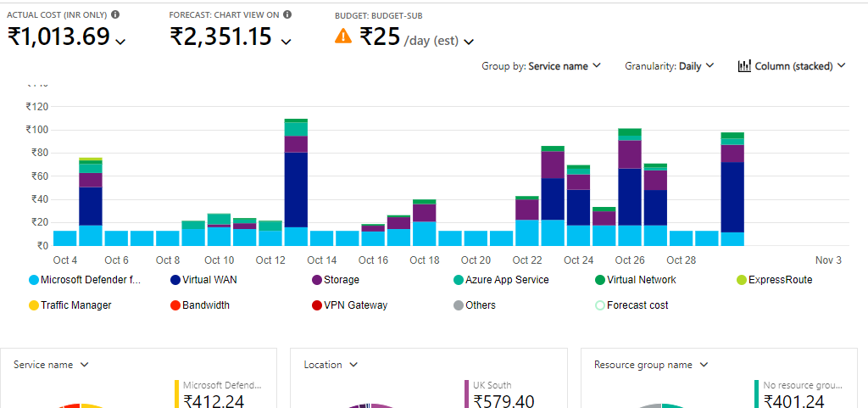Click the Nov 3 x-axis label
Image resolution: width=868 pixels, height=408 pixels.
828,260
